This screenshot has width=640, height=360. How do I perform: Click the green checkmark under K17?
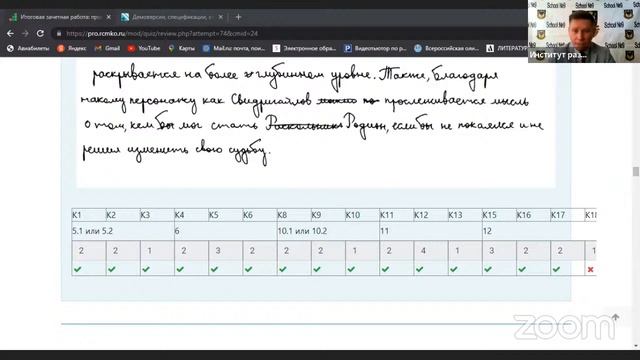click(556, 269)
